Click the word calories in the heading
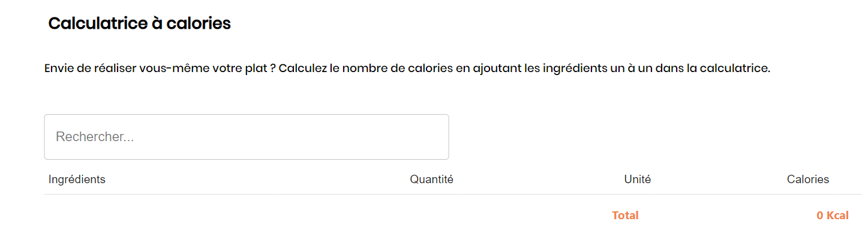This screenshot has width=868, height=233. click(x=199, y=23)
